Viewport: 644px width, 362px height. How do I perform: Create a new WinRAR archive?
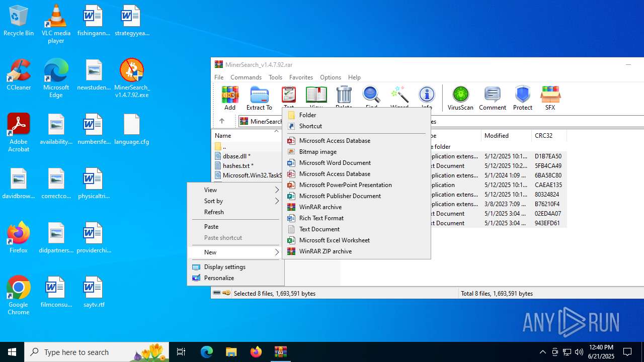(x=356, y=207)
